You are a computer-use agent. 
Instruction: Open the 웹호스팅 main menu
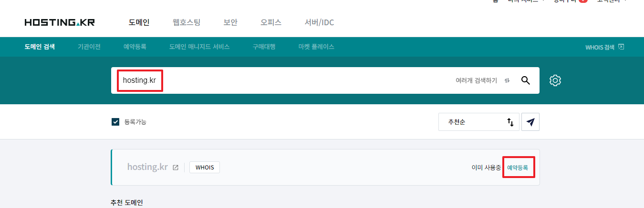(x=187, y=22)
